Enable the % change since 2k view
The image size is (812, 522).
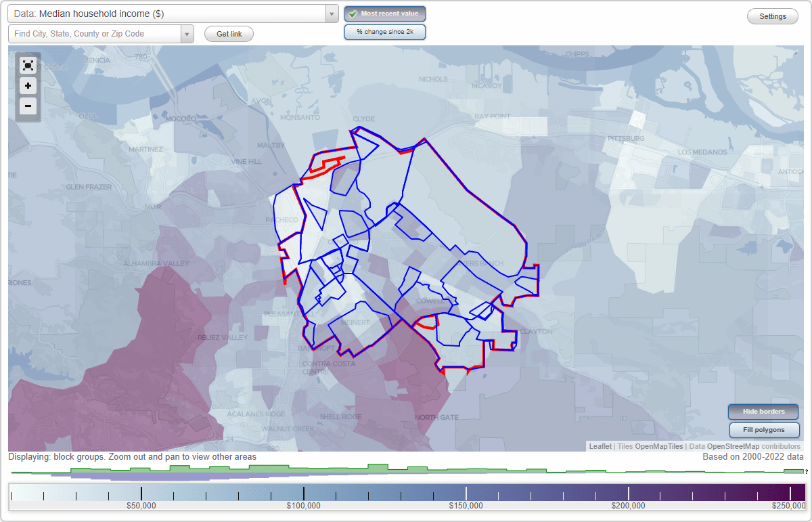click(x=384, y=31)
